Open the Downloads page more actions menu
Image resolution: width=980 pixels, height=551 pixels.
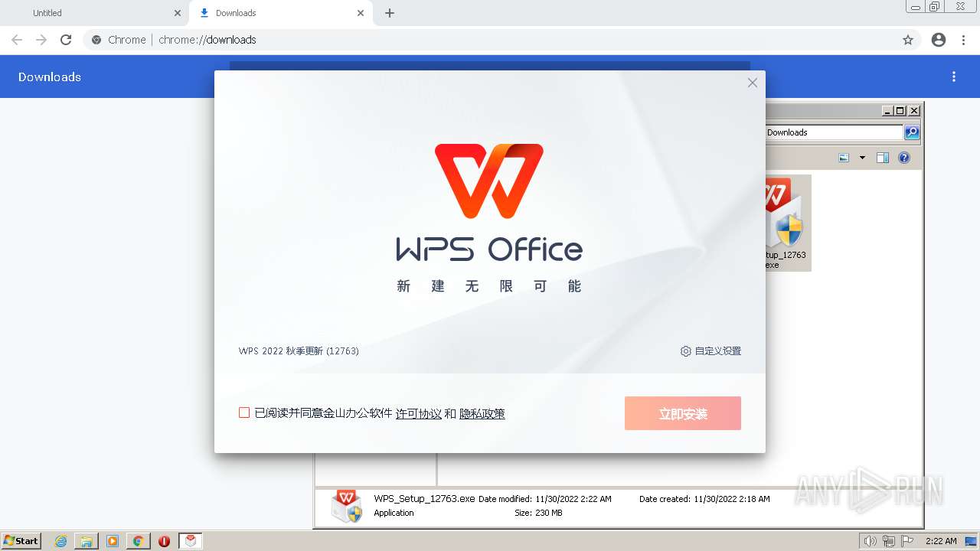[954, 77]
